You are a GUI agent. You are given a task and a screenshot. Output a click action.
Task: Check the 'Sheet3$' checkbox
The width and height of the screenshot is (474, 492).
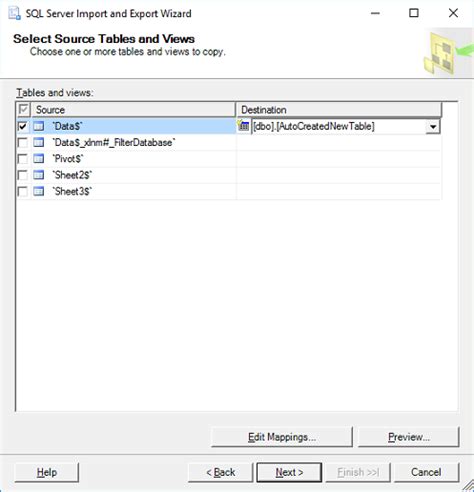click(23, 192)
